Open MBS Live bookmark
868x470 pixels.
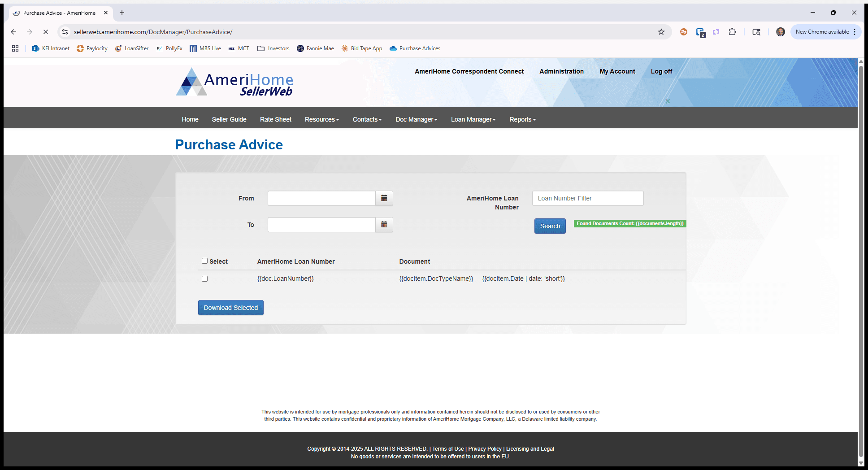point(205,48)
